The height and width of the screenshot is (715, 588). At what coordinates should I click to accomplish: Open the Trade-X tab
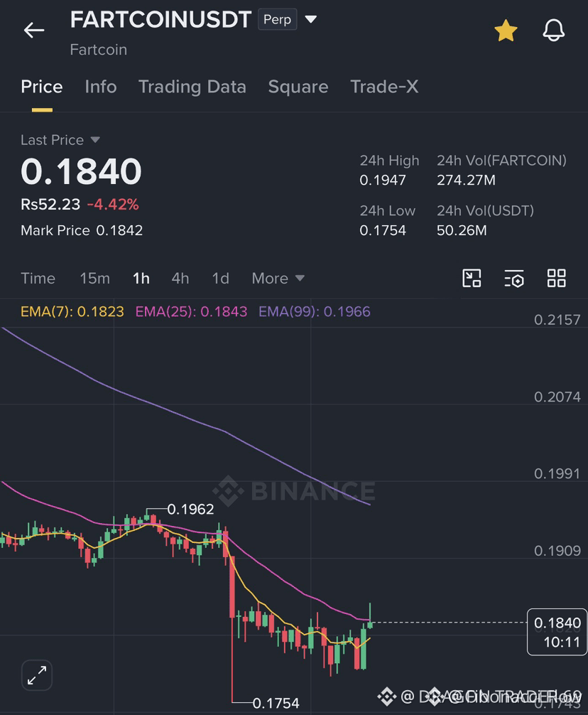click(384, 87)
